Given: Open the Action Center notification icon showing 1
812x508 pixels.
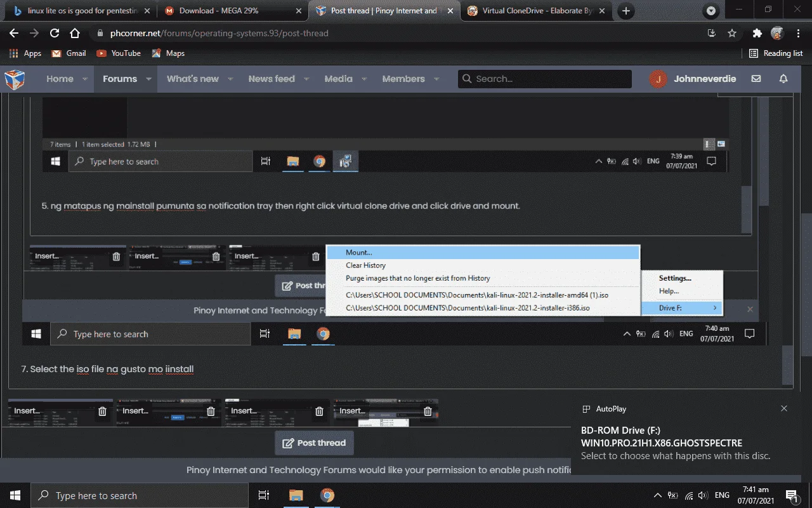Looking at the screenshot, I should coord(791,495).
